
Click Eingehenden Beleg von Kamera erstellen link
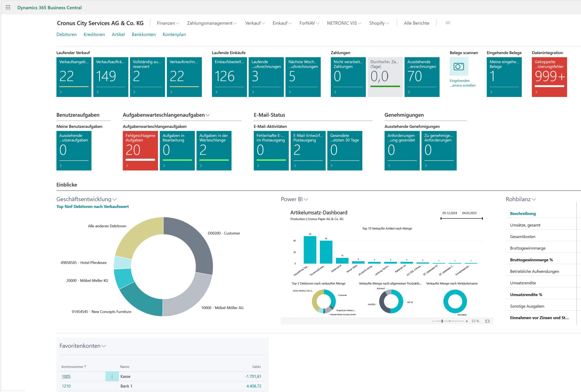[x=462, y=83]
